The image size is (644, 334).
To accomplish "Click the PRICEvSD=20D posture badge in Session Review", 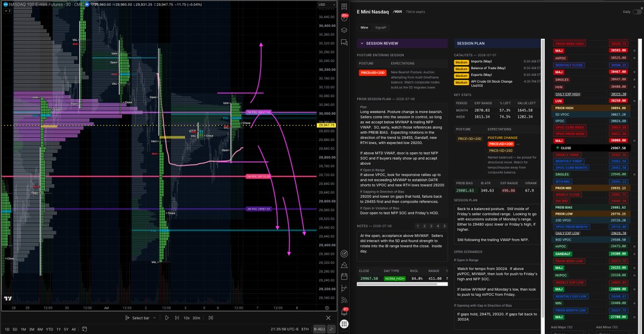I will (x=372, y=72).
